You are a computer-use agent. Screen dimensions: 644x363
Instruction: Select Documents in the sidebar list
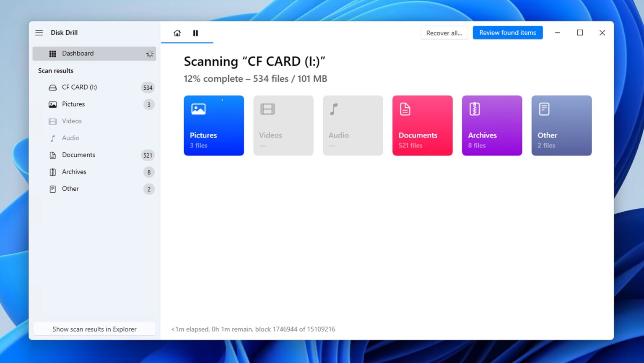(x=94, y=155)
